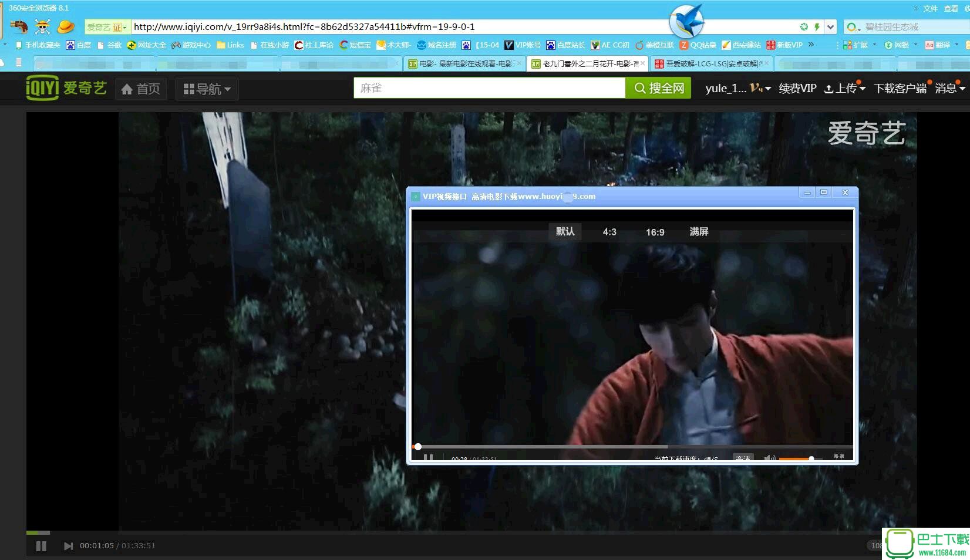Viewport: 970px width, 560px height.
Task: Open the 查看 browser menu
Action: click(x=951, y=8)
